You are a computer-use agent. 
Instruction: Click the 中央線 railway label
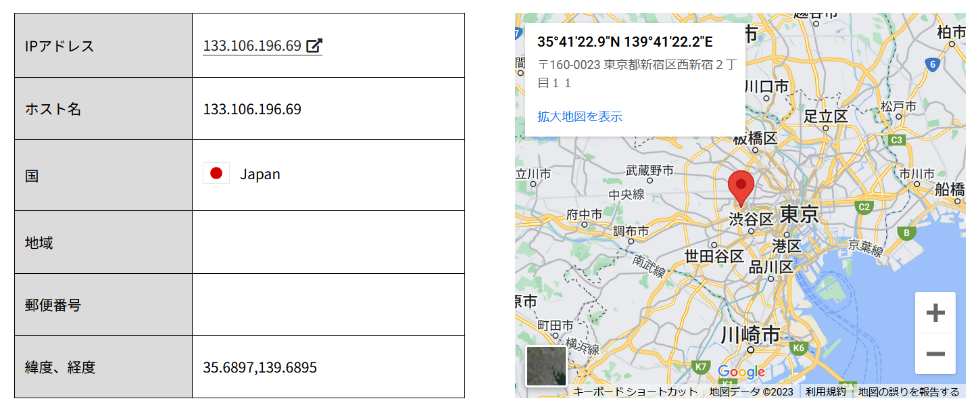pyautogui.click(x=627, y=195)
